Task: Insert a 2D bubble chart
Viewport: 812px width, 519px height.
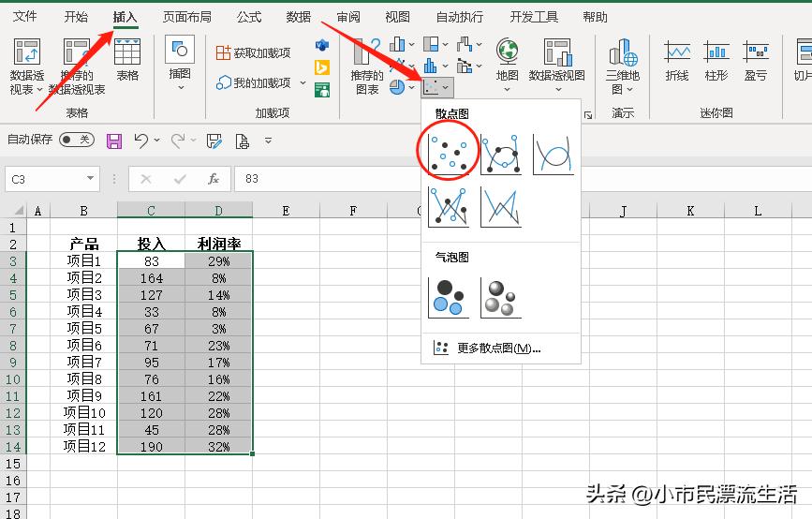Action: pos(449,297)
